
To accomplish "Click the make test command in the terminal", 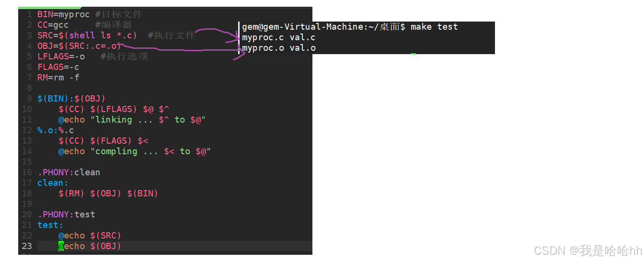I will 434,27.
